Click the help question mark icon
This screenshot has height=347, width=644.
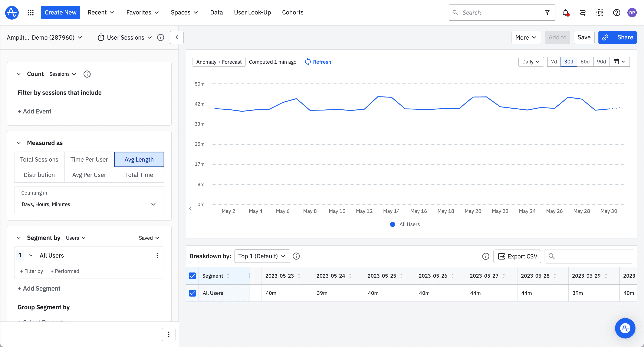pyautogui.click(x=617, y=13)
